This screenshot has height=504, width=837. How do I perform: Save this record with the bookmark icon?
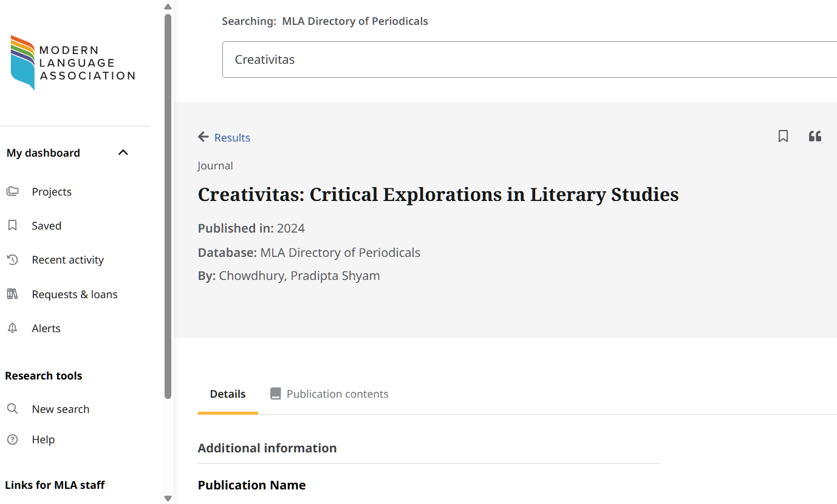pos(784,136)
